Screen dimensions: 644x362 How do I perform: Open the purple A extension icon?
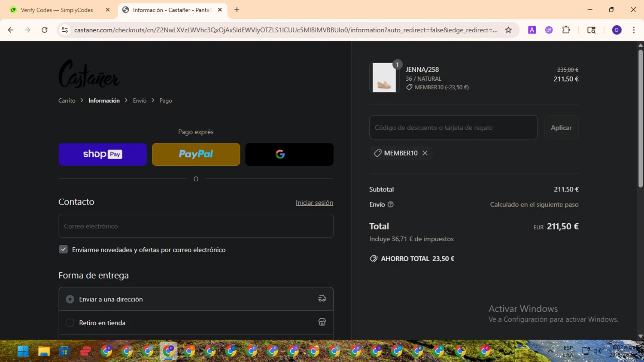pos(532,30)
